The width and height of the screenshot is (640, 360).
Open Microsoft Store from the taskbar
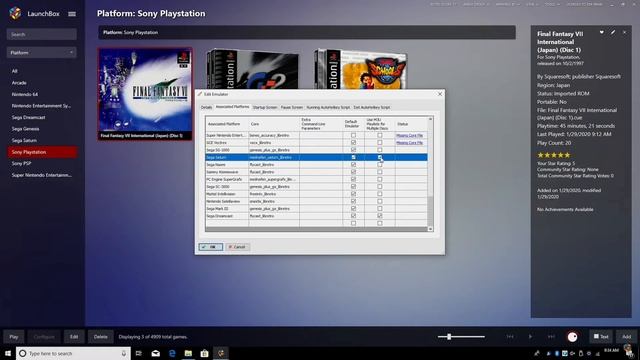pos(204,353)
